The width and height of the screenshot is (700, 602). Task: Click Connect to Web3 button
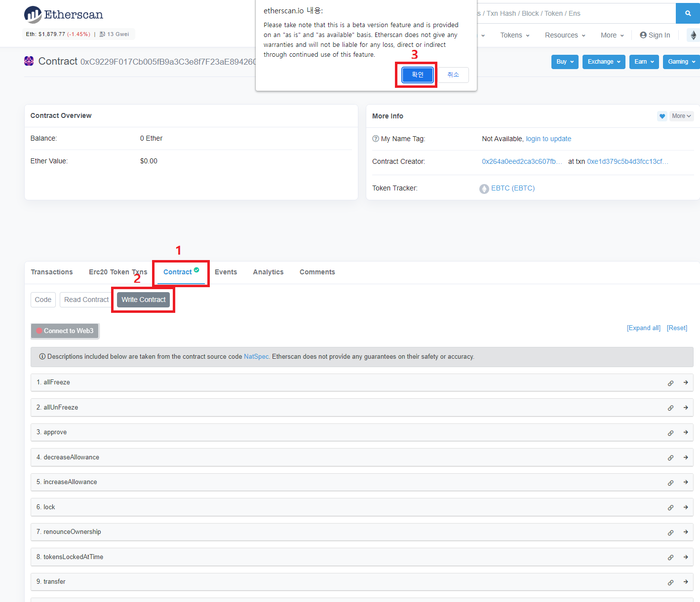[x=65, y=331]
